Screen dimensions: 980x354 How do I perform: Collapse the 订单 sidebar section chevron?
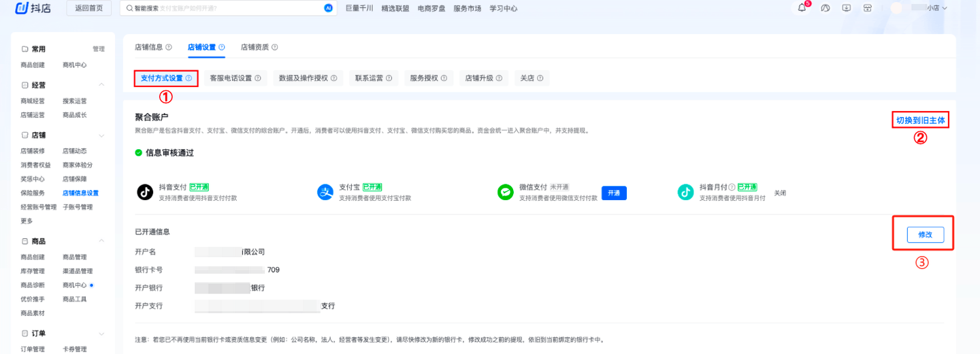[x=101, y=334]
